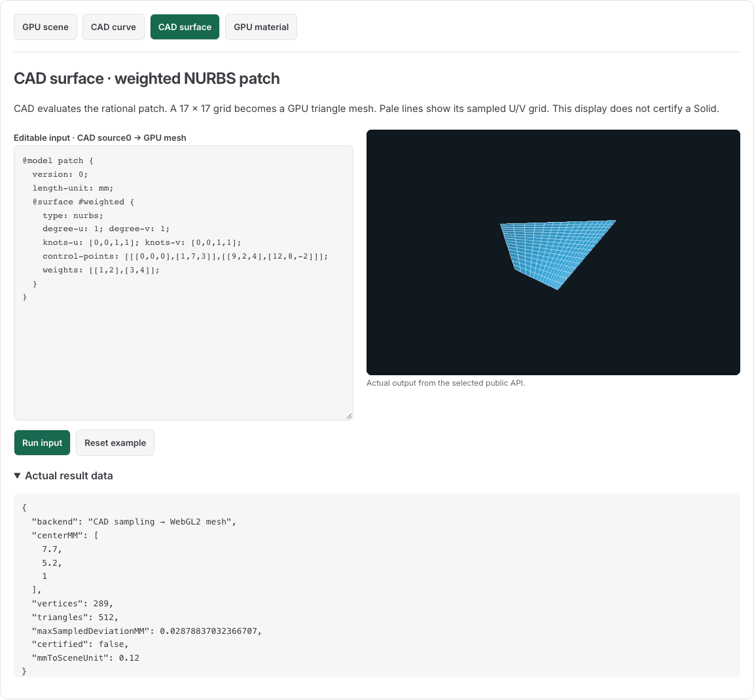Open the CAD curve tab
754x700 pixels.
(x=113, y=27)
